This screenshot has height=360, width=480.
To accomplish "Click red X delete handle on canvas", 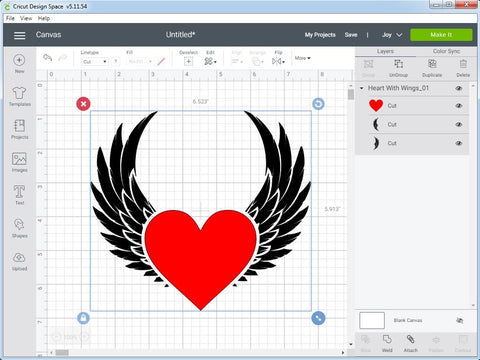I will 83,104.
